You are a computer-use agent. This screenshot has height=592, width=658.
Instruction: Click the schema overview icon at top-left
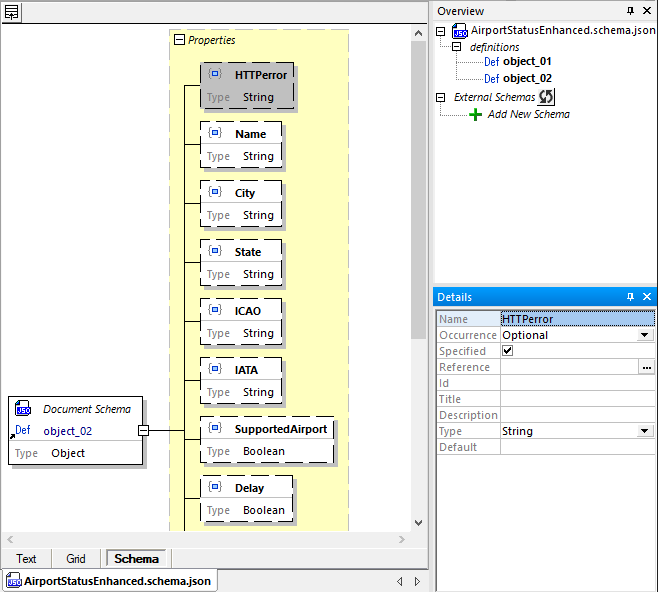click(x=12, y=12)
